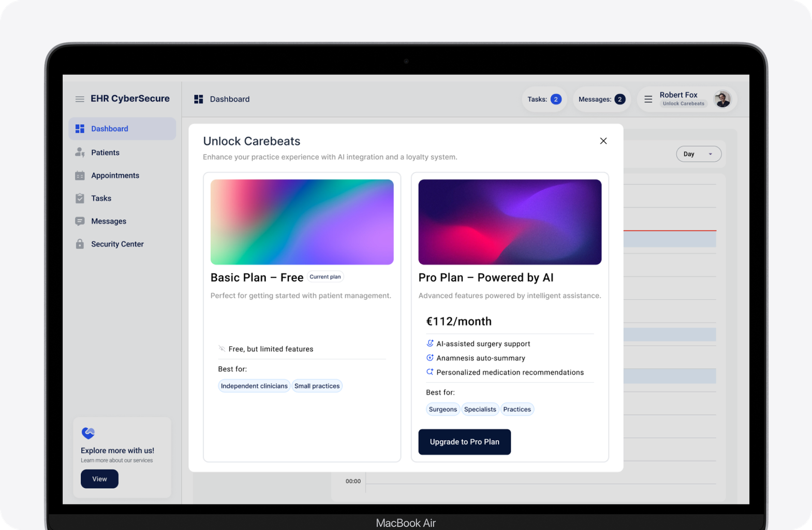Click the hamburger menu next to EHR CyberSecure

(x=80, y=99)
